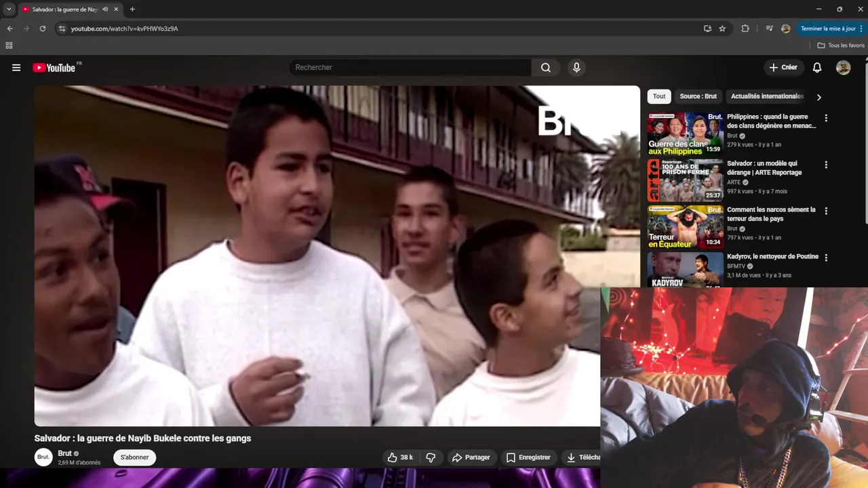Screen dimensions: 868x488
Task: Open the YouTube hamburger guide menu
Action: (16, 68)
